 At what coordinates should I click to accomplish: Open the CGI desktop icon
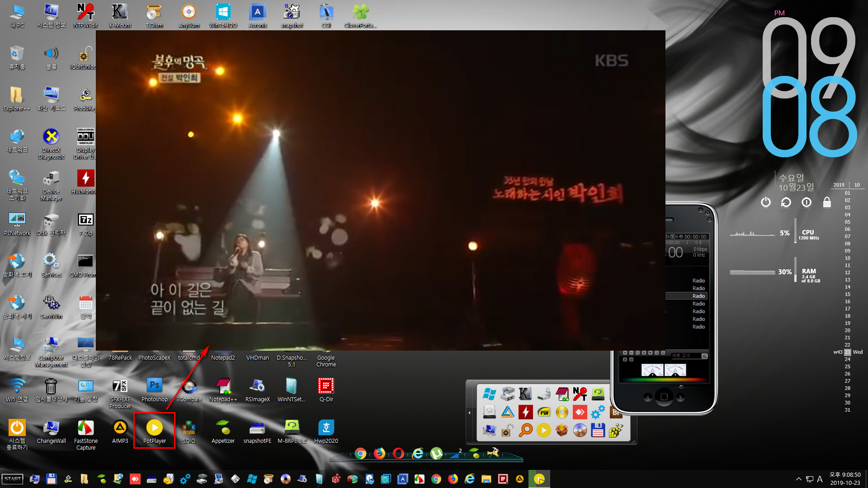tap(326, 16)
